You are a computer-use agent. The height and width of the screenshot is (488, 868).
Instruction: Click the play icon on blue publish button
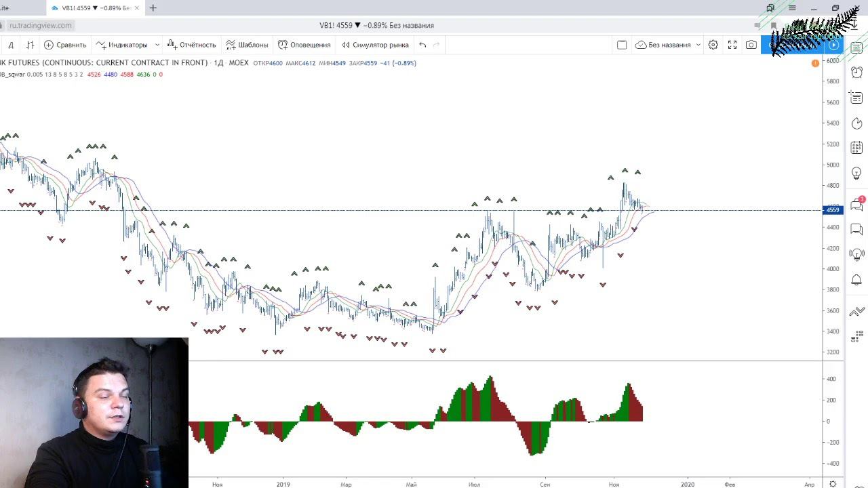[x=833, y=45]
